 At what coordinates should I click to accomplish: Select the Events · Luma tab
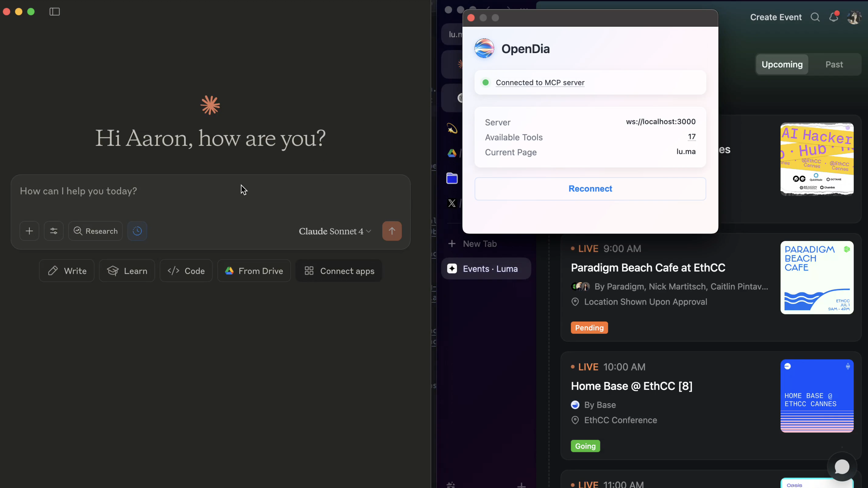tap(486, 269)
